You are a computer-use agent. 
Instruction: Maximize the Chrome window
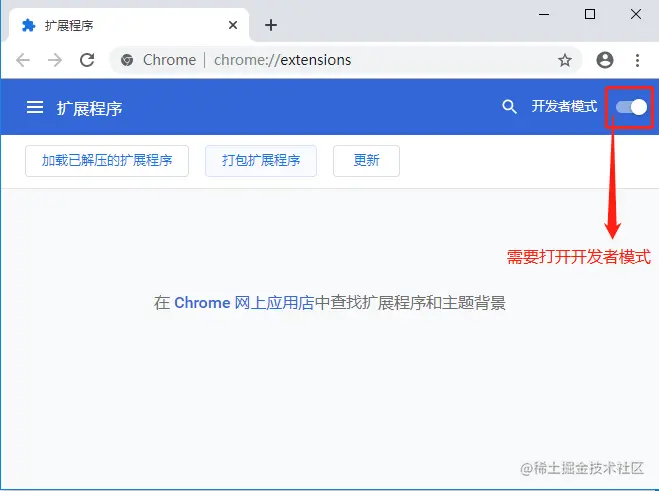(590, 14)
